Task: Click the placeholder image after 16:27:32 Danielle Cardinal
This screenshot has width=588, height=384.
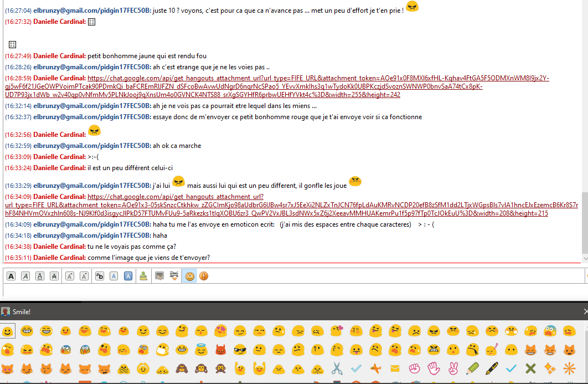Action: point(91,22)
